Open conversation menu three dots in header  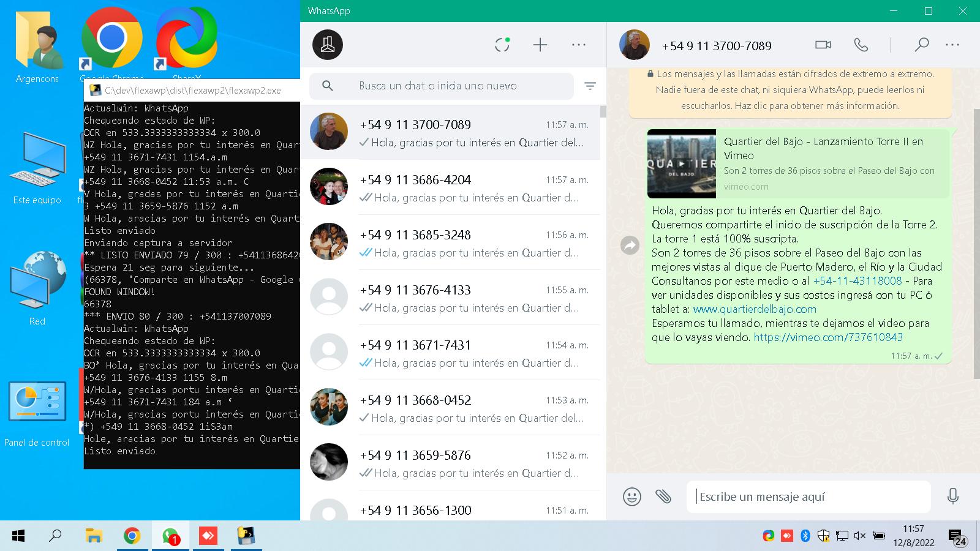[x=952, y=45]
